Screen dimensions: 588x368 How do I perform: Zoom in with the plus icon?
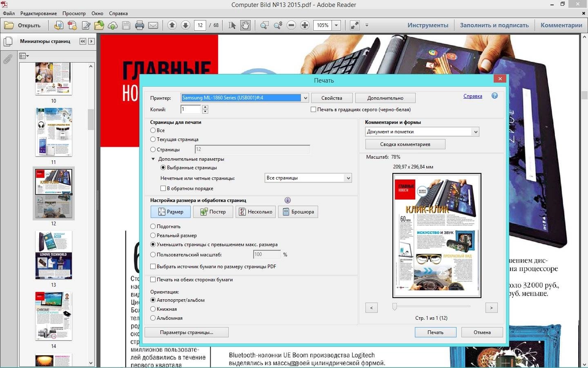[x=305, y=25]
